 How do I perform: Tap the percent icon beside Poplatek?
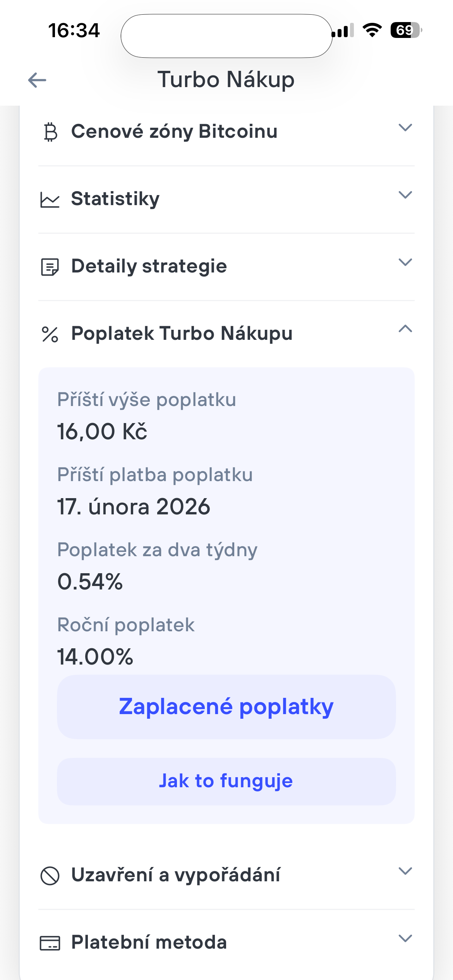pos(50,334)
